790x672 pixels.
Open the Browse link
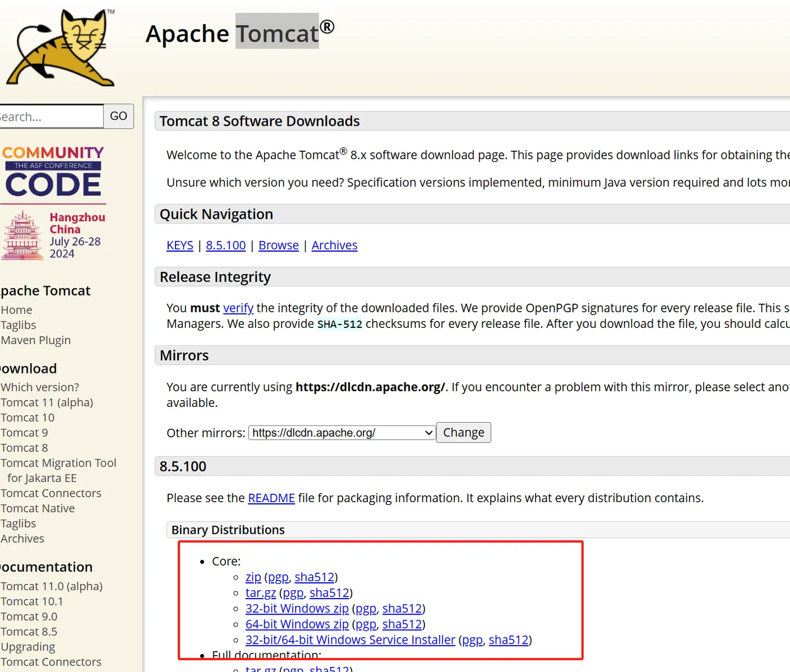pos(279,245)
